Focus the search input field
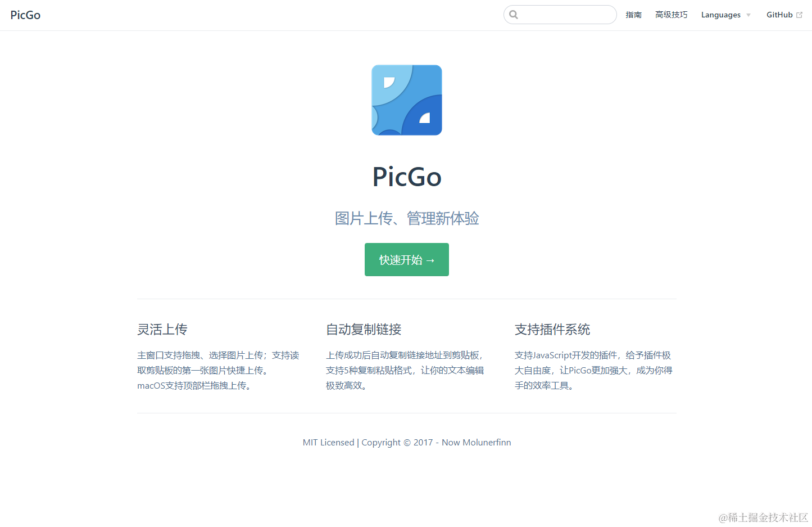Screen dimensions: 812x527 (560, 15)
